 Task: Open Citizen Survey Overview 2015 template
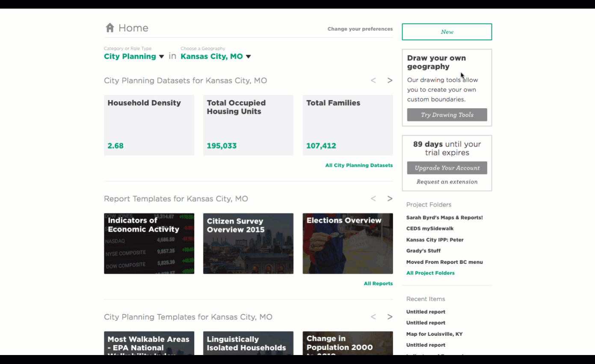click(x=248, y=243)
